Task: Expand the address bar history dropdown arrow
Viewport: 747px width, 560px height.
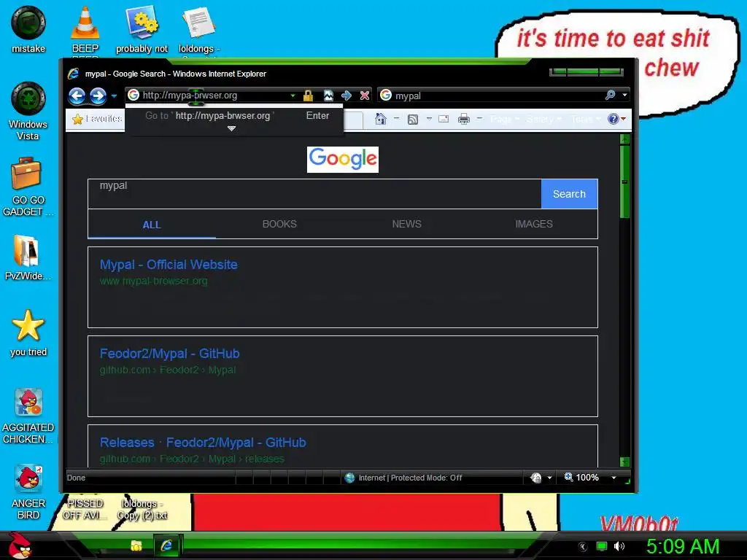Action: coord(293,96)
